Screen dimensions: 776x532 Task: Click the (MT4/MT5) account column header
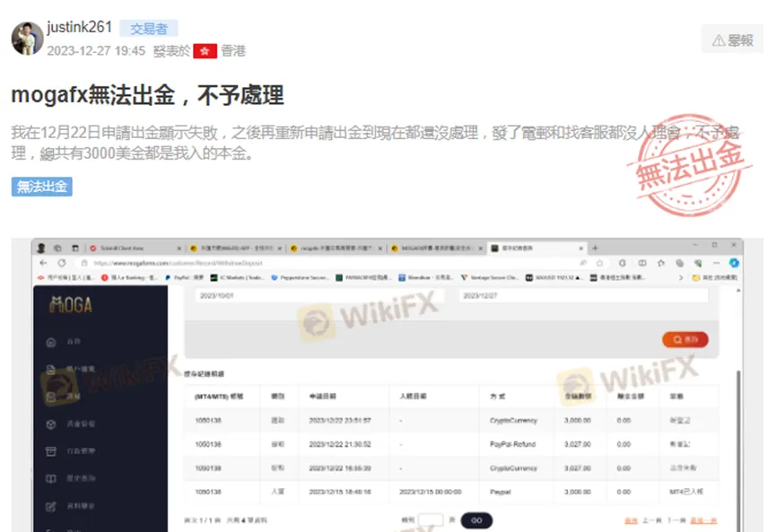point(219,397)
